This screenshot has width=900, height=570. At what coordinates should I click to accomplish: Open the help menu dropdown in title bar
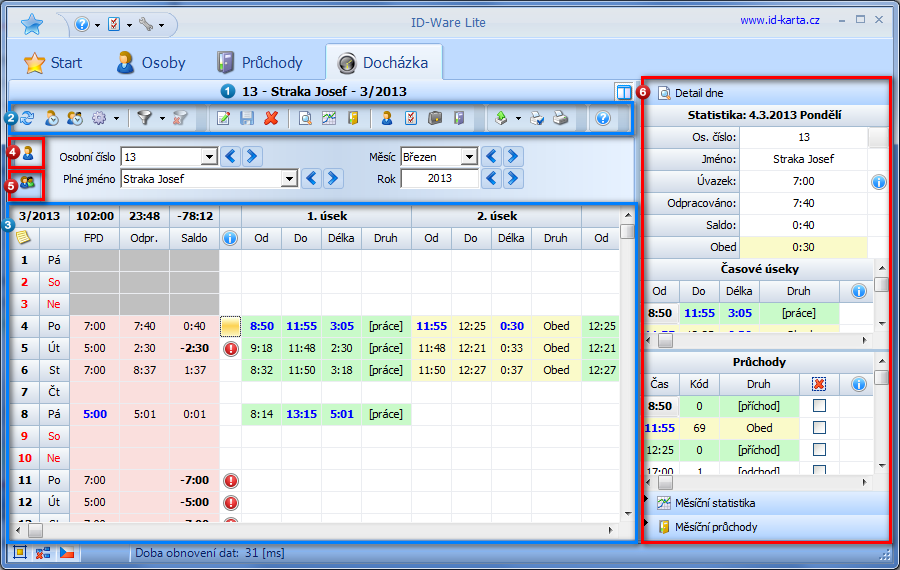[98, 25]
